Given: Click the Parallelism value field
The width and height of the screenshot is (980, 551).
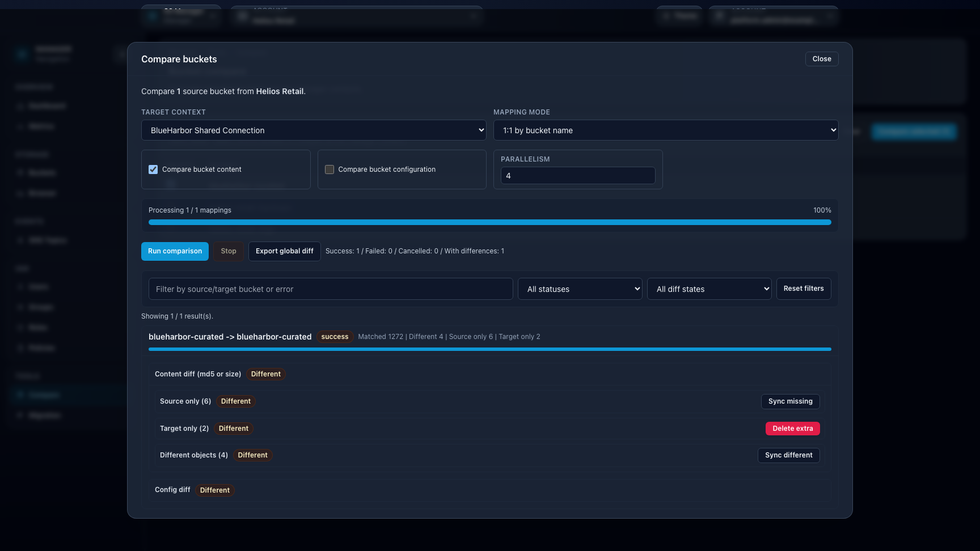Looking at the screenshot, I should [x=577, y=176].
